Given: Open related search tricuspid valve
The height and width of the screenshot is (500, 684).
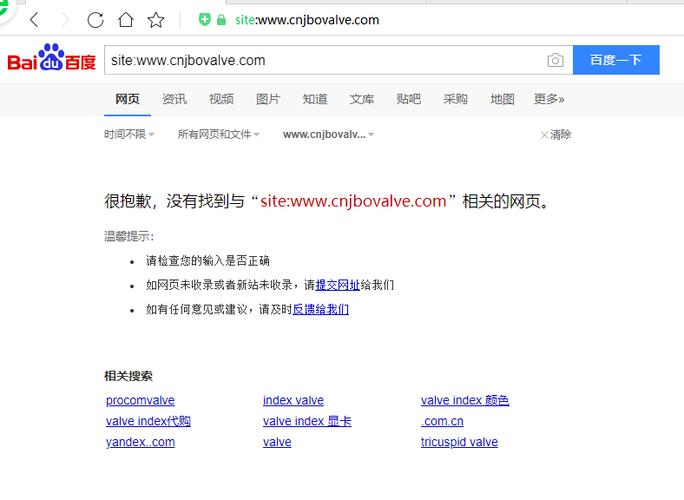Looking at the screenshot, I should [459, 442].
